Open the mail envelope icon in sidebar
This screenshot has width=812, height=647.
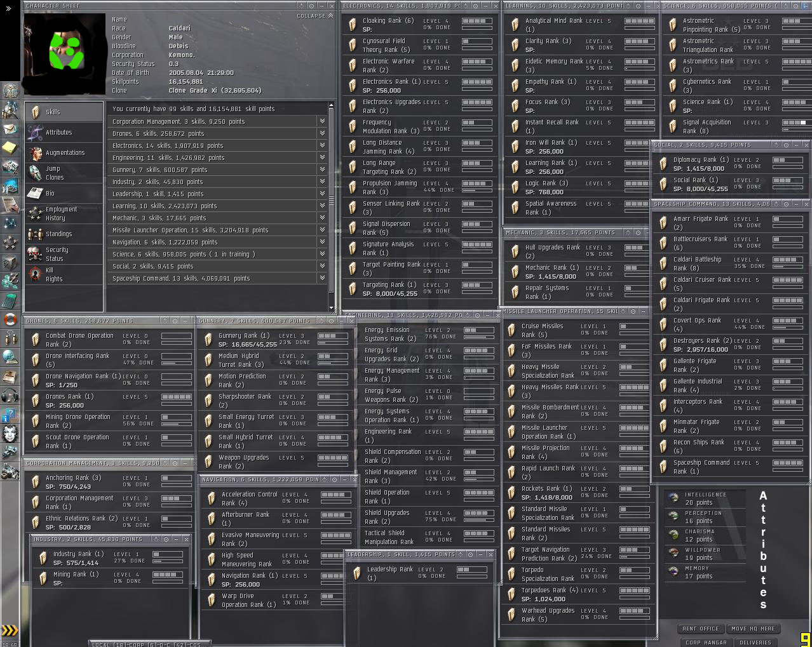pyautogui.click(x=10, y=129)
